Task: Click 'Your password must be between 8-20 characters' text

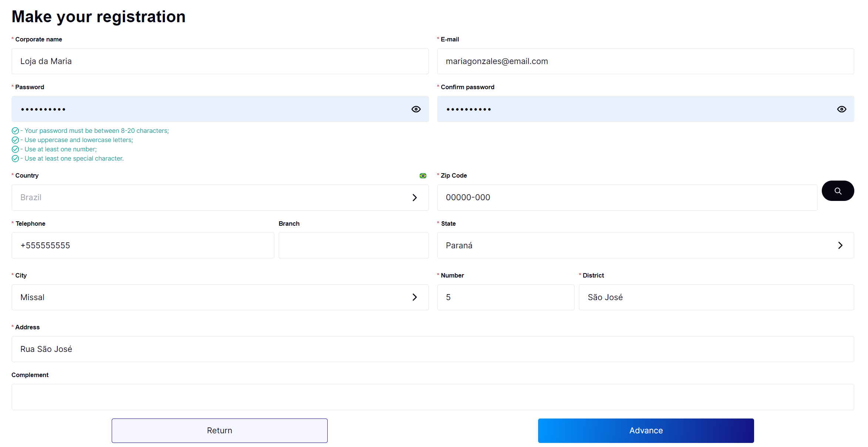Action: point(97,131)
